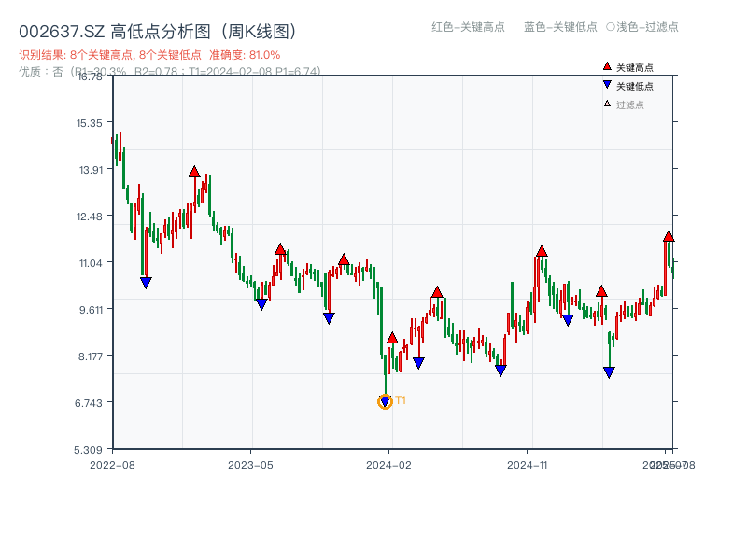
Task: Click the 蓝色-关键低点 header label
Action: 560,27
